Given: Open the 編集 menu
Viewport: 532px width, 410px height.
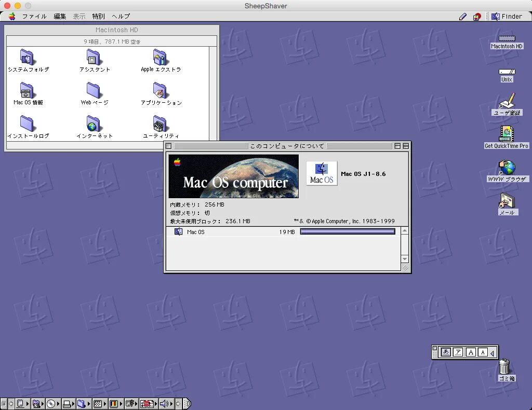Looking at the screenshot, I should tap(60, 16).
